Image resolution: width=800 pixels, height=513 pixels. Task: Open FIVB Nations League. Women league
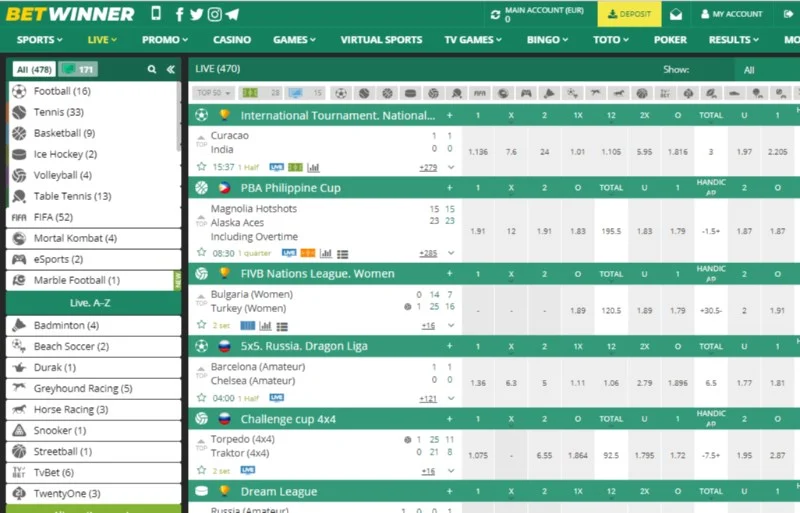(317, 274)
